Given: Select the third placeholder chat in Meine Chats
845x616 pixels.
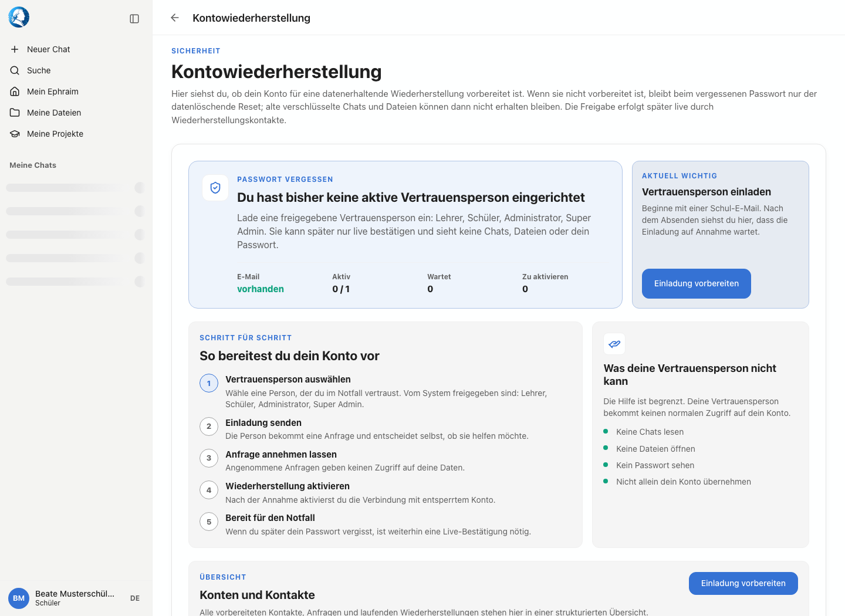Looking at the screenshot, I should [x=76, y=235].
